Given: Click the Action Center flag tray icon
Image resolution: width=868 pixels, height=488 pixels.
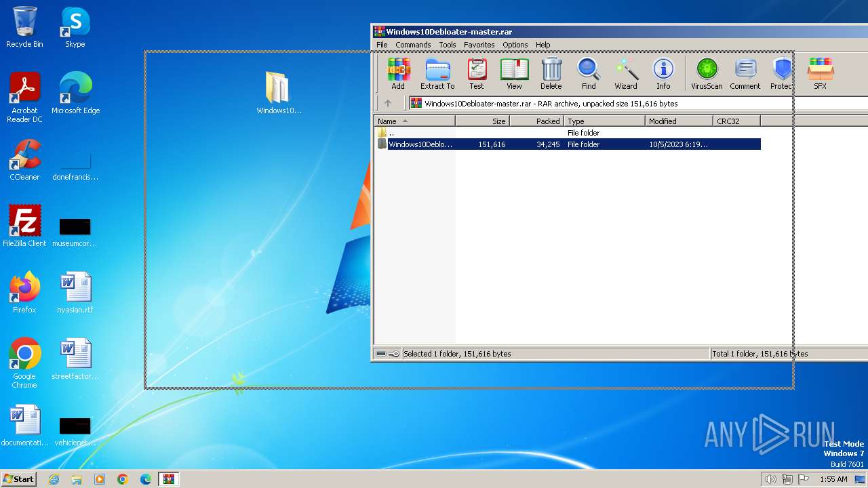Looking at the screenshot, I should tap(803, 479).
